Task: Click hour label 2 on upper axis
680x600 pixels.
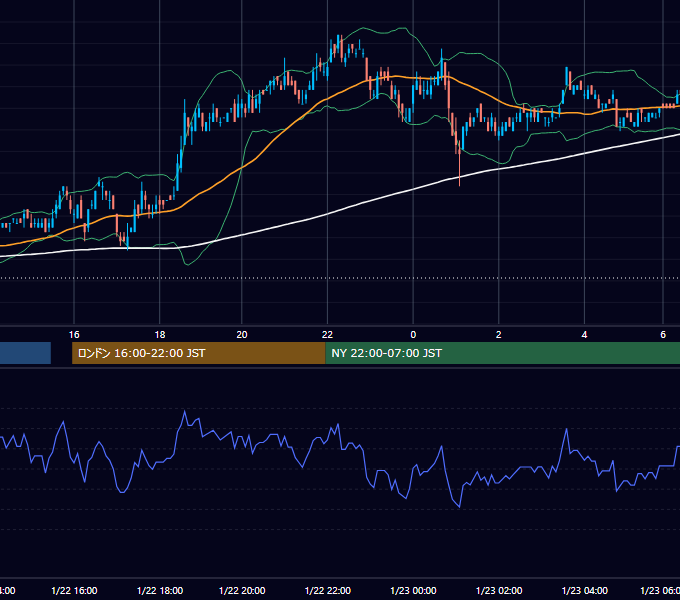Action: pos(499,334)
